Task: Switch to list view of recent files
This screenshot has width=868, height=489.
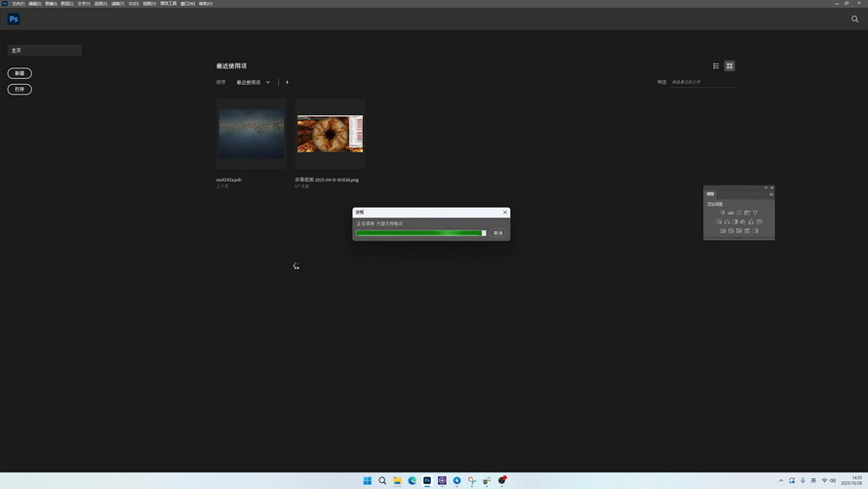Action: click(x=716, y=66)
